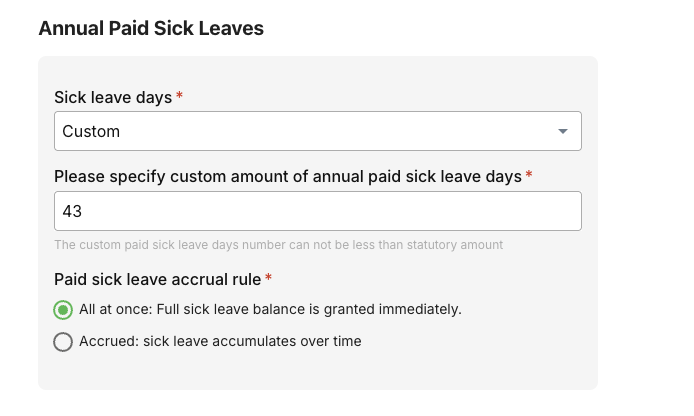Click the 'Sick leave days' field label
This screenshot has width=694, height=416.
point(113,97)
